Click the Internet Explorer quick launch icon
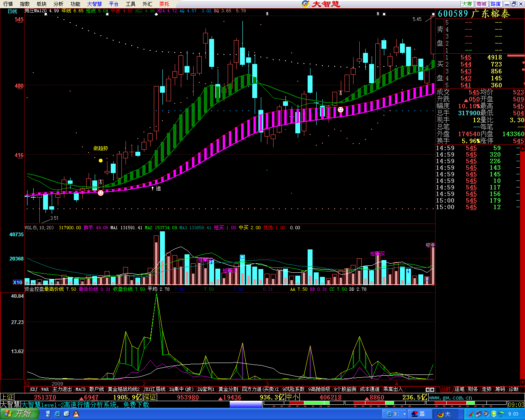Viewport: 525px width, 420px height. pos(57,414)
